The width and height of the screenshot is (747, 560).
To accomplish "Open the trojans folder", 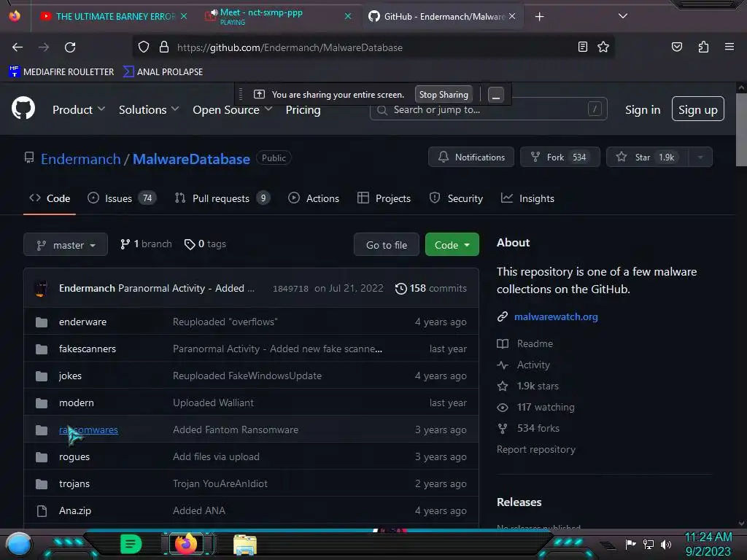I will [74, 484].
